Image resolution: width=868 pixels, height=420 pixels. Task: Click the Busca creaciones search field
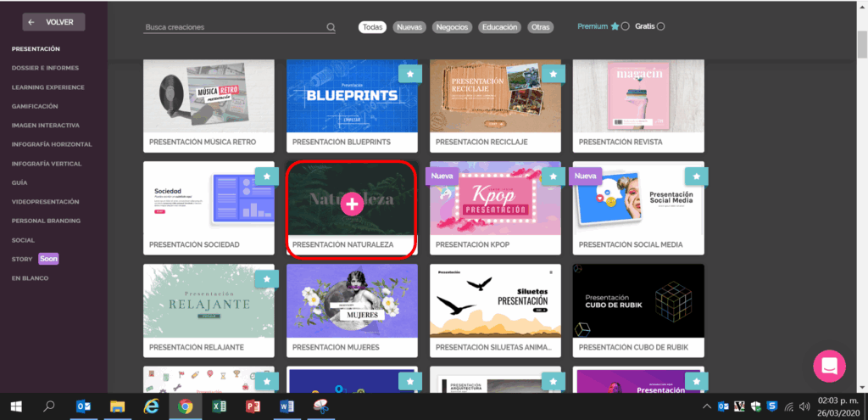233,27
